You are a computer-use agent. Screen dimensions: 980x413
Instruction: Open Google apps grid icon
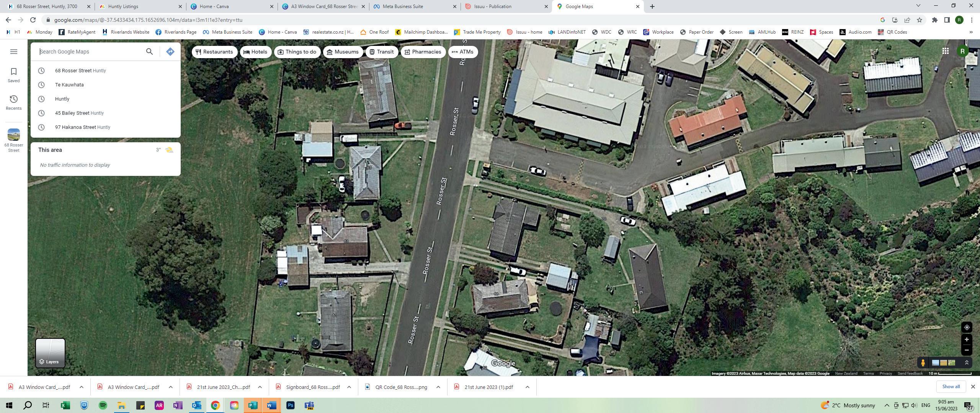[945, 51]
